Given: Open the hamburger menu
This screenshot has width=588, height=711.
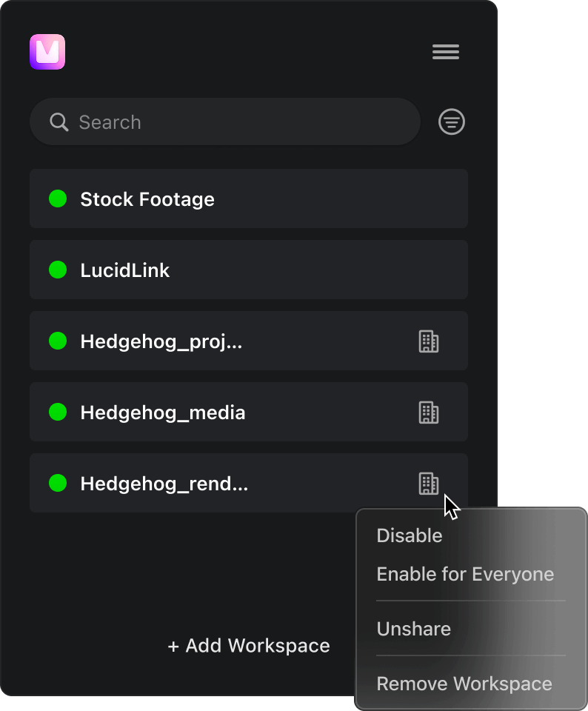Looking at the screenshot, I should pos(446,52).
